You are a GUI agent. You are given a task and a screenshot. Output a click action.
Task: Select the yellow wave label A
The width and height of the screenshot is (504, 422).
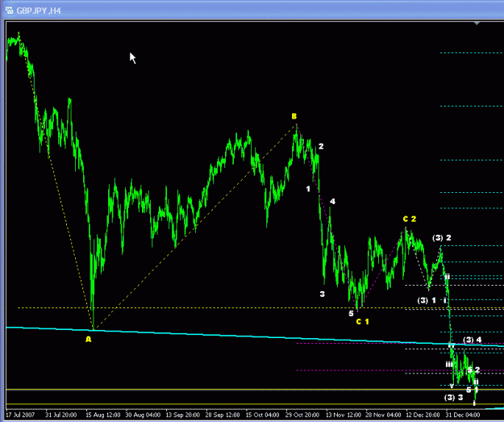coord(89,340)
